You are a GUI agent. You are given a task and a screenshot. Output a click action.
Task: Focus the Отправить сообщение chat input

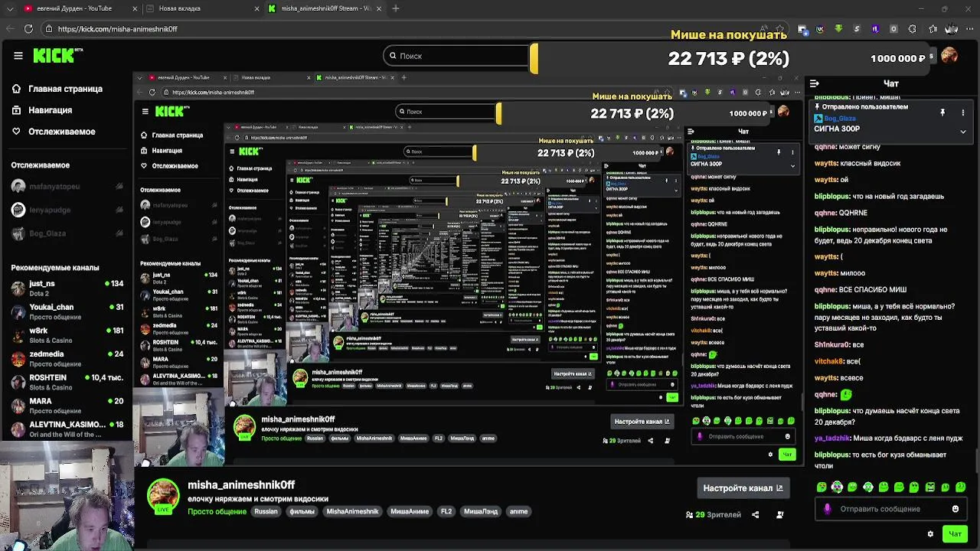[891, 509]
